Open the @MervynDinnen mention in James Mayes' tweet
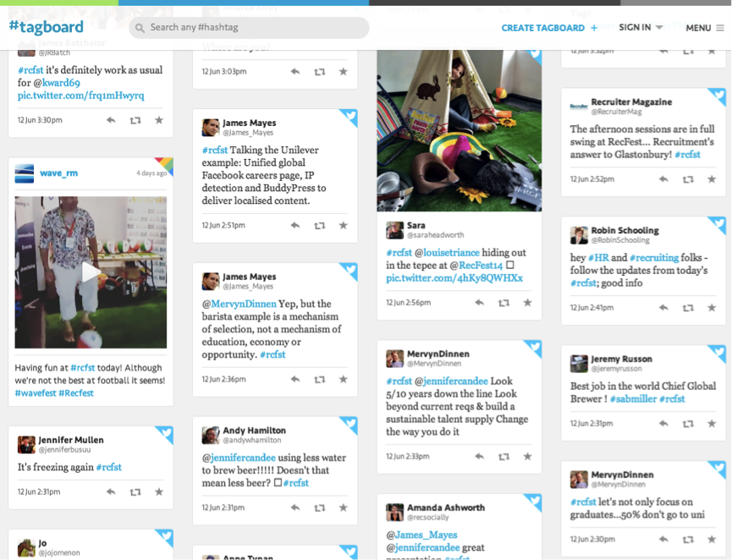This screenshot has width=732, height=560. coord(239,304)
